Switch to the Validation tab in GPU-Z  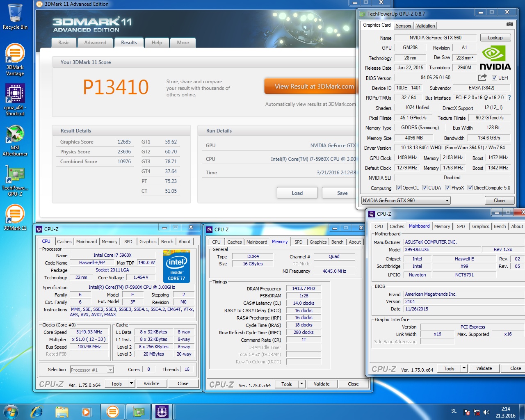425,25
